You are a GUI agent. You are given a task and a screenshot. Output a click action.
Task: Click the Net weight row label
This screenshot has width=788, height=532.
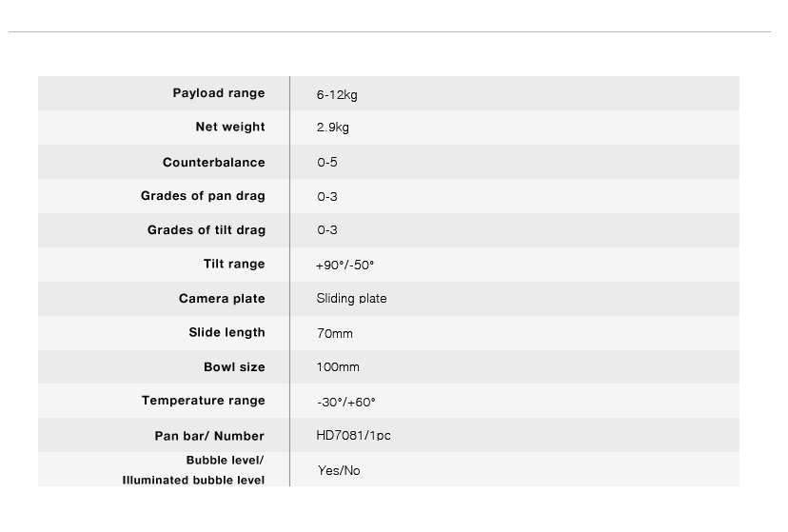coord(229,128)
